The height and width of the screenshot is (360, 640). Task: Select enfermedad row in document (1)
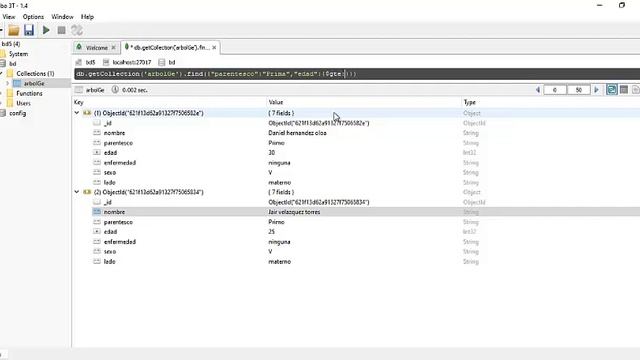click(357, 162)
